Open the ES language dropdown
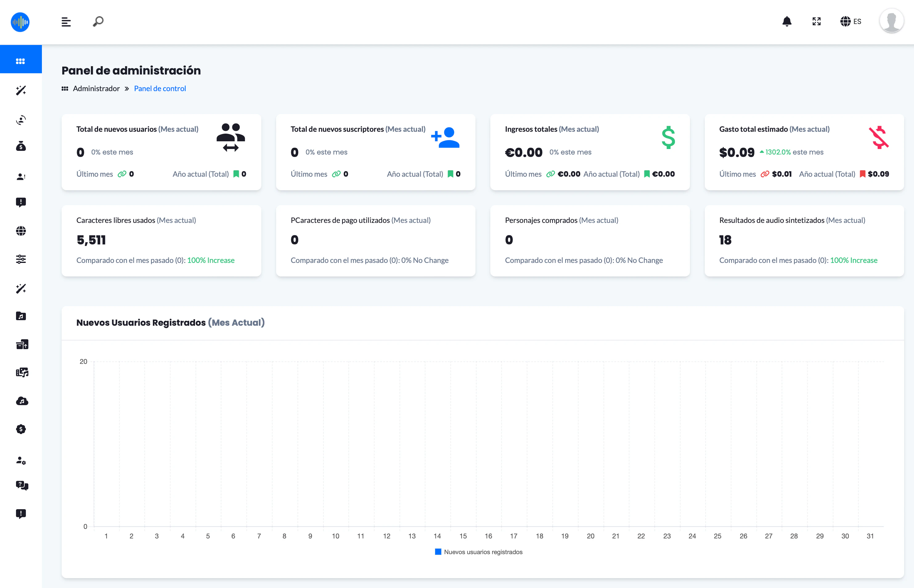Screen dimensions: 914x588 click(850, 21)
